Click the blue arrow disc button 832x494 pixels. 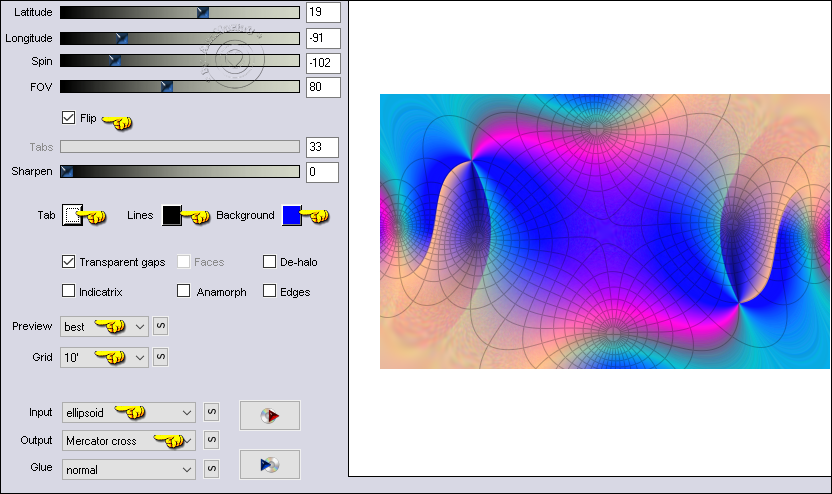point(270,465)
